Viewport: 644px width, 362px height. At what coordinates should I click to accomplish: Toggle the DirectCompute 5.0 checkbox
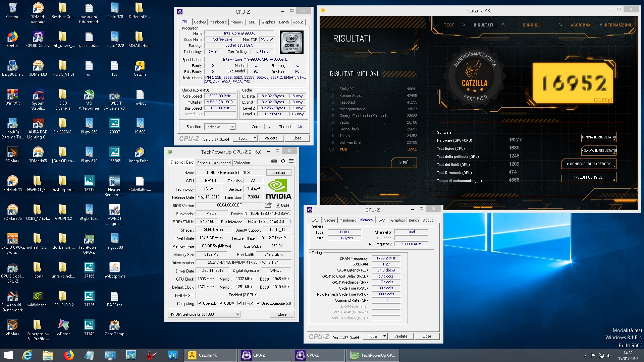tap(258, 303)
